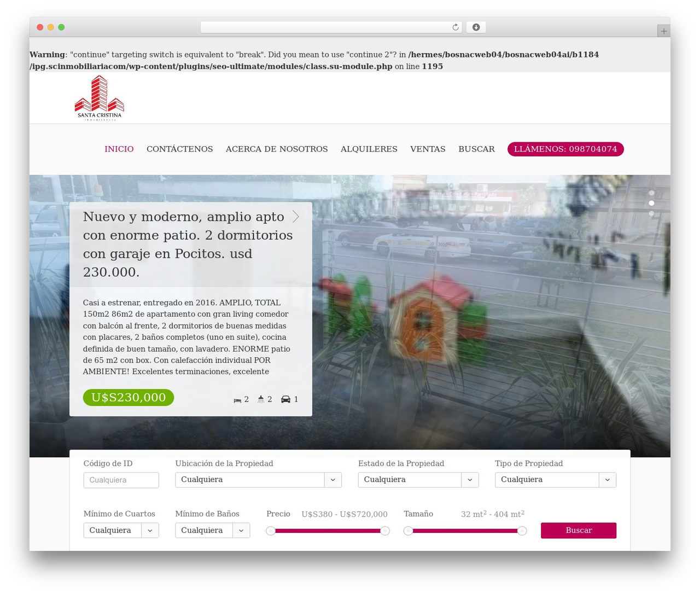Open the listing title Nuevo y moderno
The height and width of the screenshot is (593, 700).
pyautogui.click(x=189, y=245)
